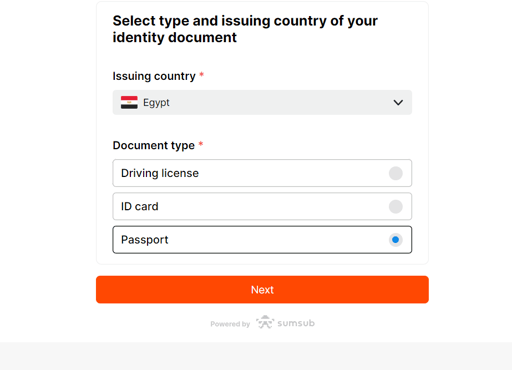This screenshot has width=512, height=370.
Task: Expand the issuing country chevron arrow
Action: pyautogui.click(x=398, y=103)
